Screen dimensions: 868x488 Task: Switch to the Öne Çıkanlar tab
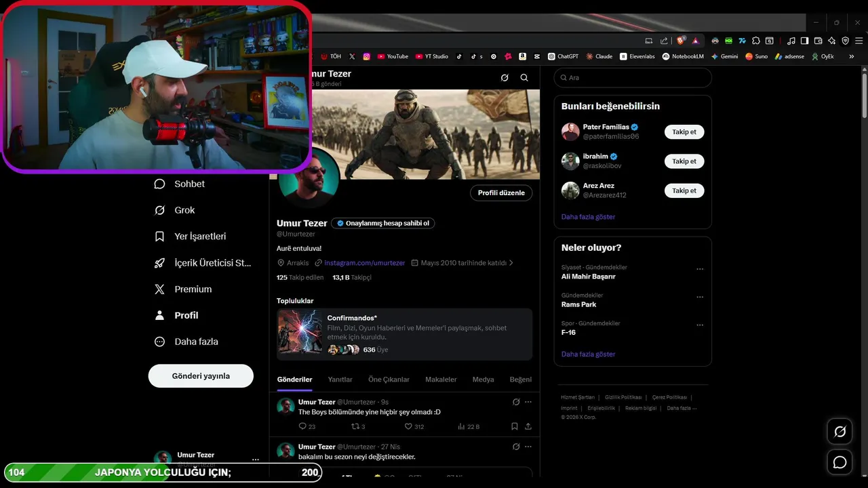[x=389, y=380]
